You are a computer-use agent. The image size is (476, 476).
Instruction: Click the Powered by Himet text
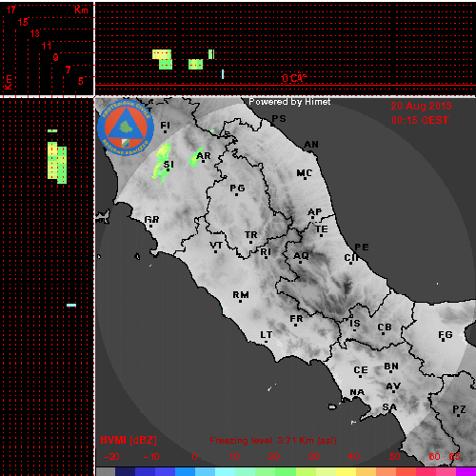[x=289, y=102]
